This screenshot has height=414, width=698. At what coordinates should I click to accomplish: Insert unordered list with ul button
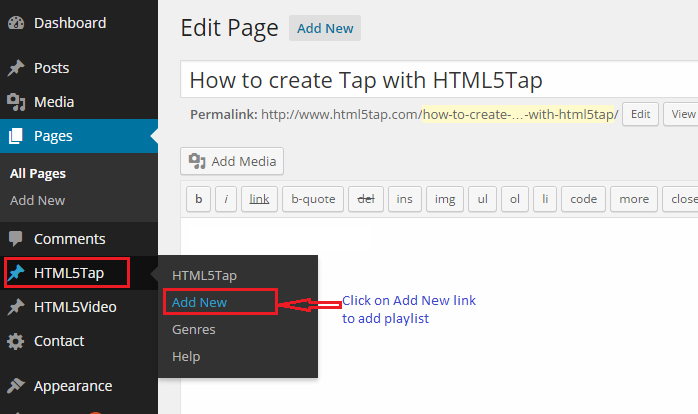483,199
